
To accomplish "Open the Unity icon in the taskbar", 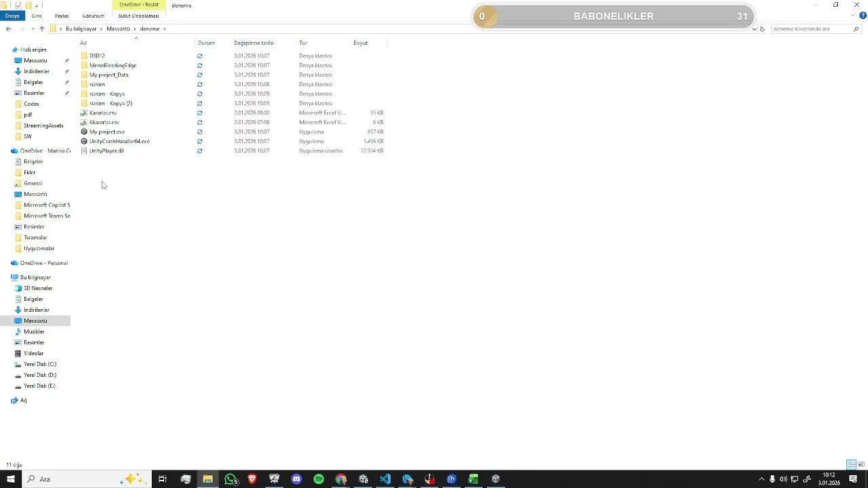I will [x=496, y=479].
